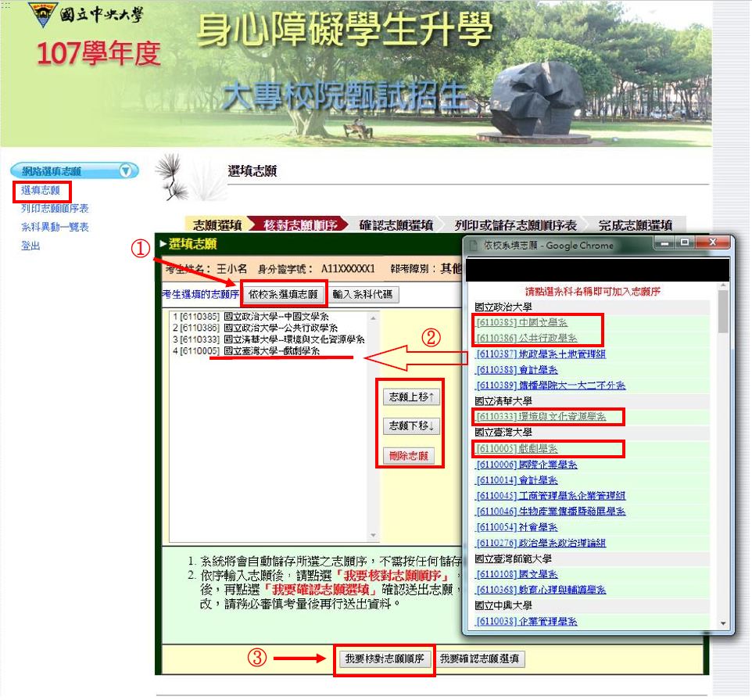The image size is (752, 700).
Task: Click 刪除志願 button
Action: (x=409, y=456)
